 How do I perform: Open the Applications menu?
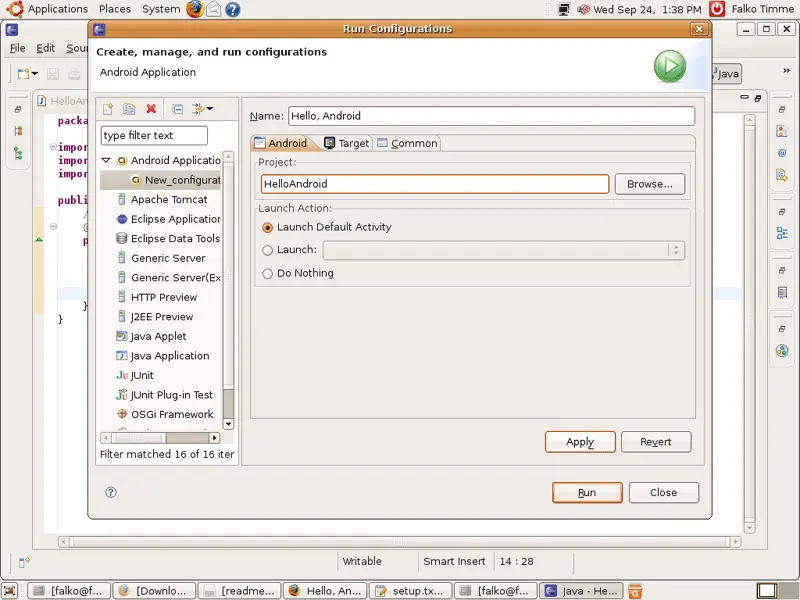[58, 9]
